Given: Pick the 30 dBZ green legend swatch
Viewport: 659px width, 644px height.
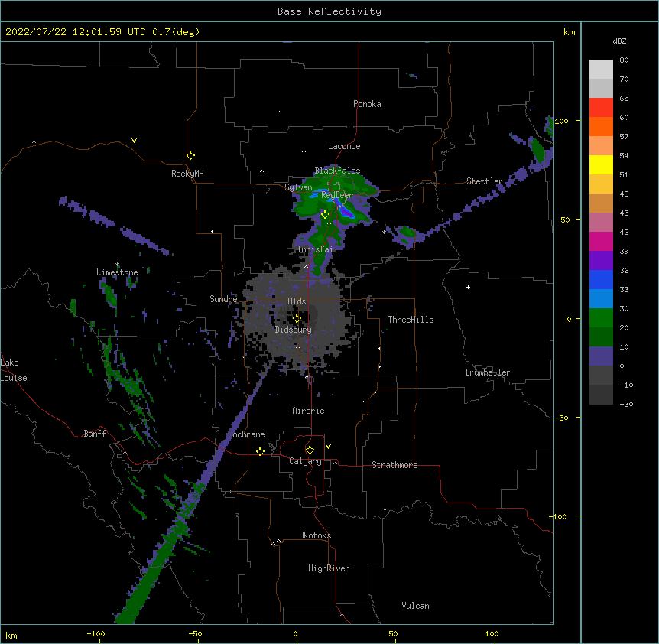Looking at the screenshot, I should pos(601,318).
